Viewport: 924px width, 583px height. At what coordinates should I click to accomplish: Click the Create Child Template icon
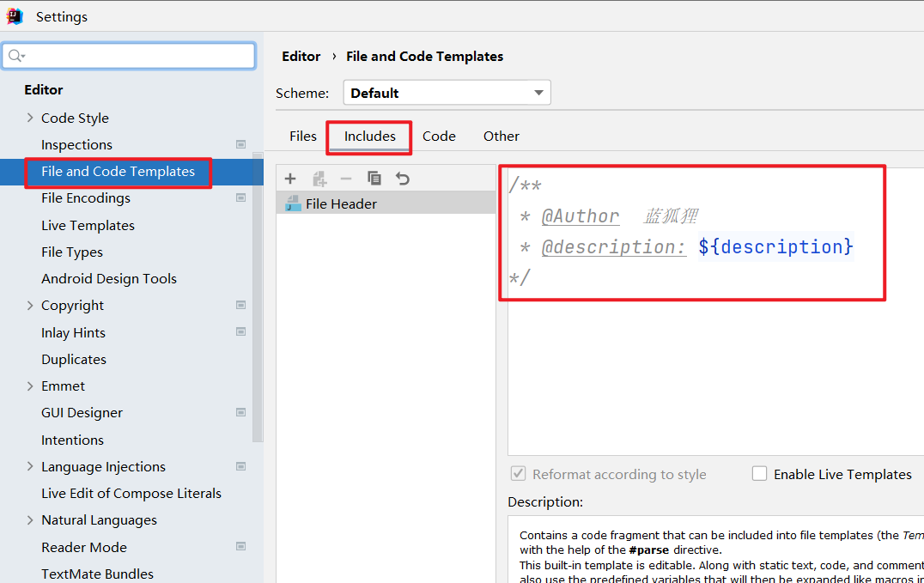pos(319,179)
